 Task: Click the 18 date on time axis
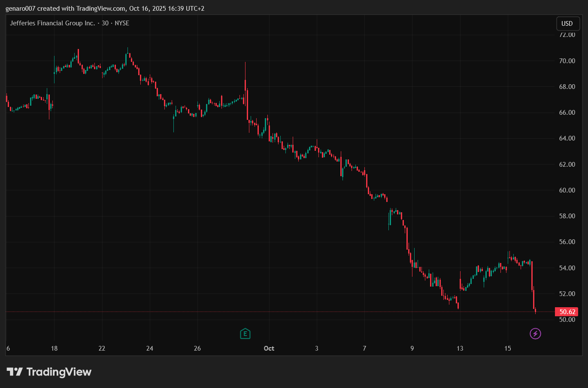point(54,348)
